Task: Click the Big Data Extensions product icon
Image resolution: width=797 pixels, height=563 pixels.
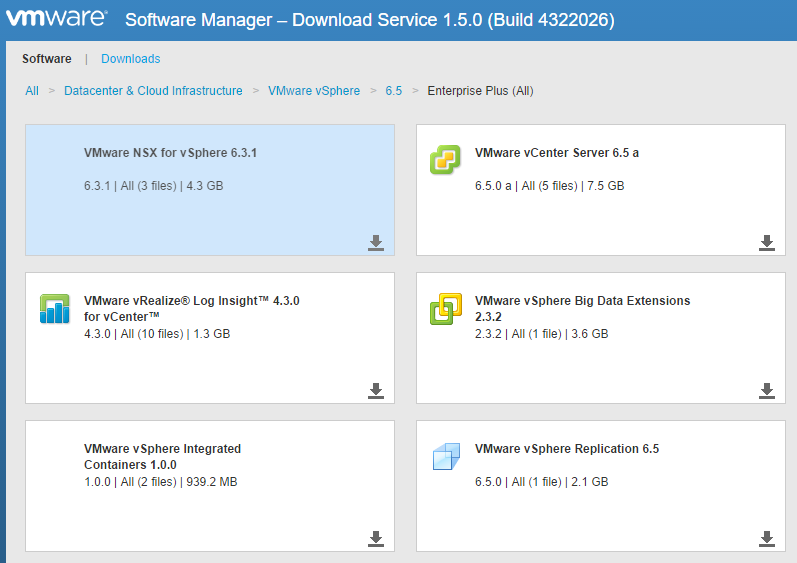Action: pyautogui.click(x=446, y=308)
